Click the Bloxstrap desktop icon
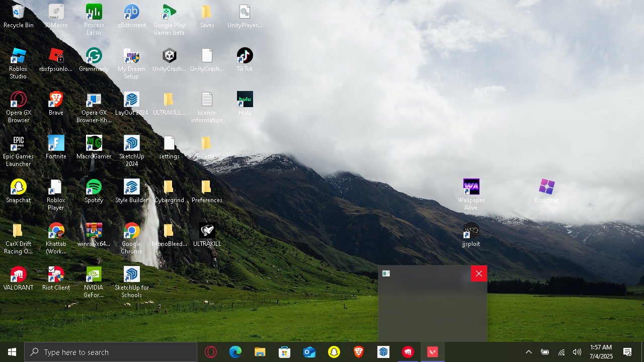 pos(546,191)
